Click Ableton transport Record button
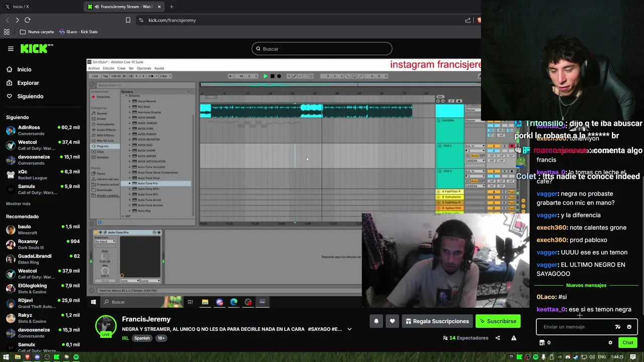The width and height of the screenshot is (644, 362). point(279,76)
